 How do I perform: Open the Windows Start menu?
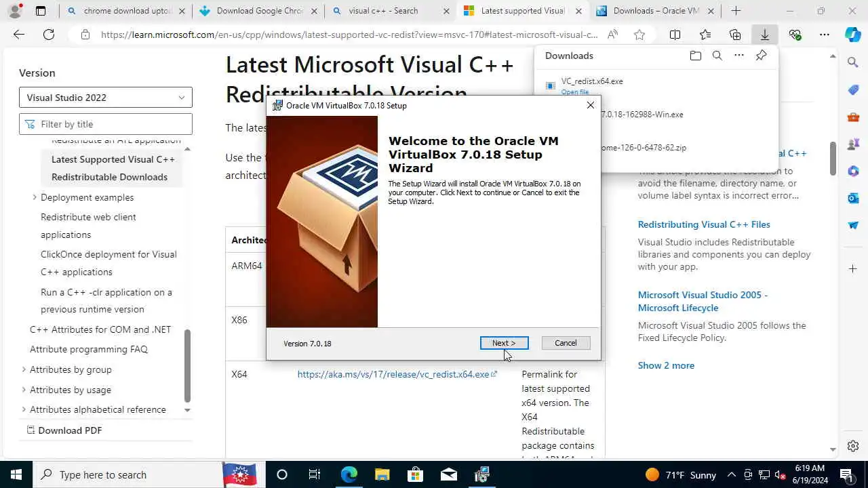(16, 474)
